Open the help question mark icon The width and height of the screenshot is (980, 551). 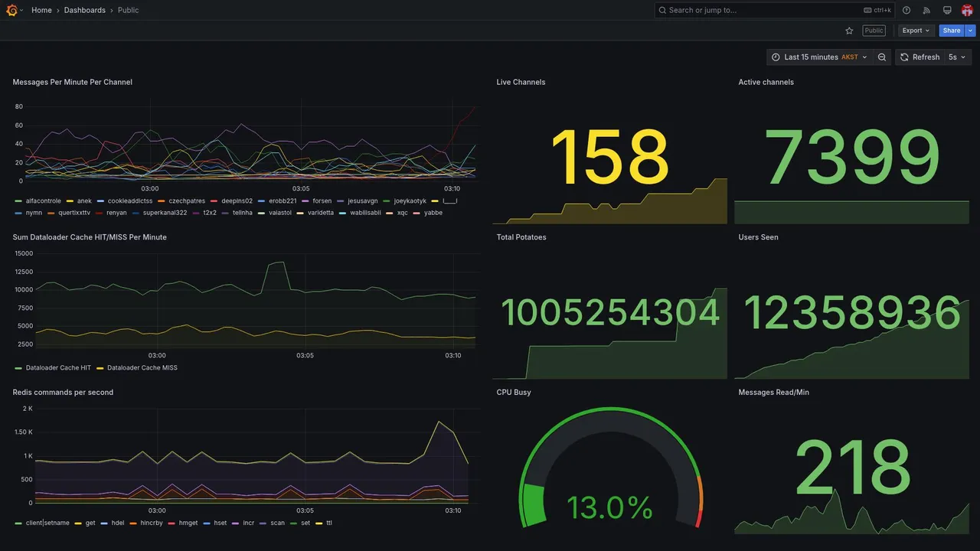pos(906,10)
